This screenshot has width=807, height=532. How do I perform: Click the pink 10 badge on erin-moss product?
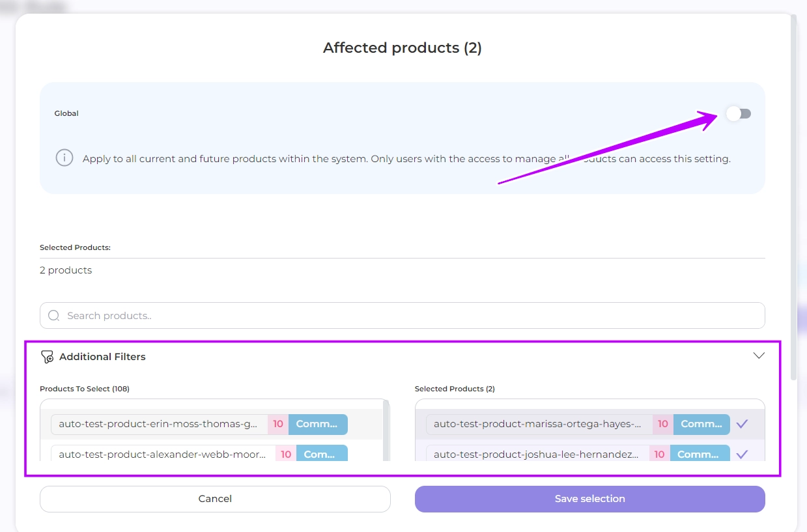click(278, 424)
